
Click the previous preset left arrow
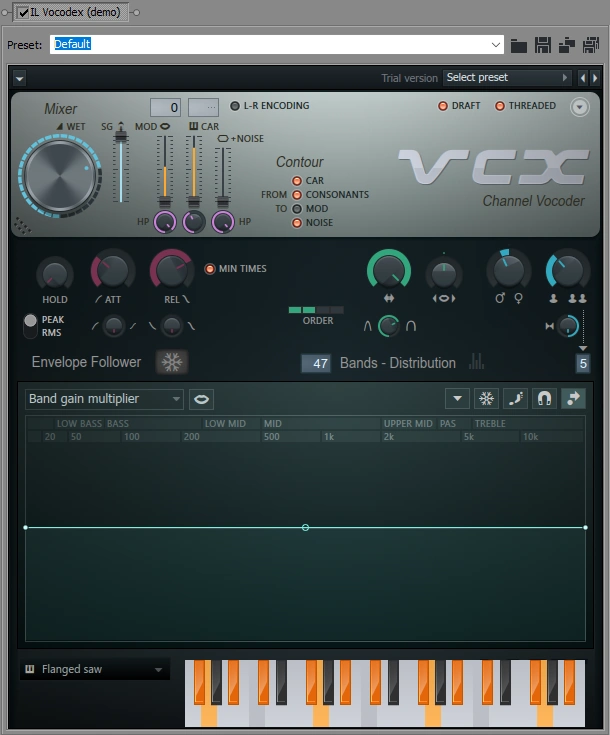coord(583,78)
